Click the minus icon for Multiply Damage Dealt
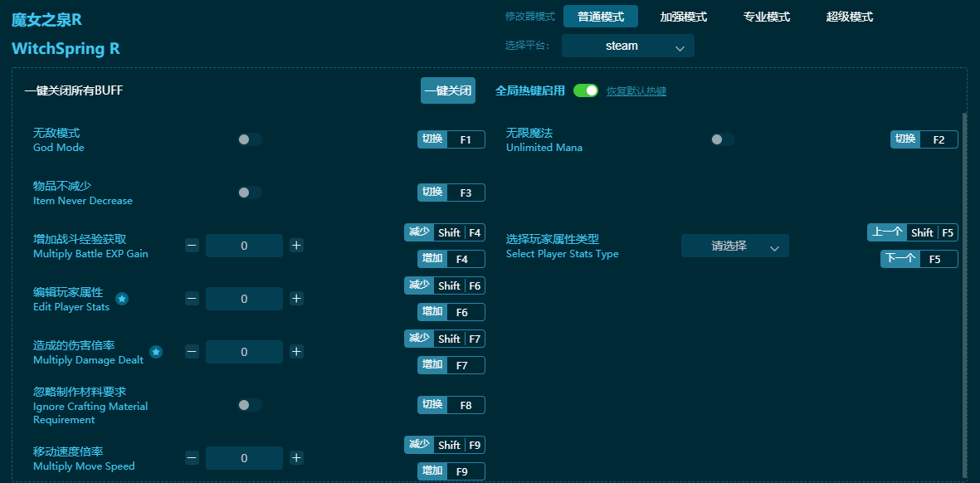Viewport: 980px width, 483px height. tap(192, 352)
